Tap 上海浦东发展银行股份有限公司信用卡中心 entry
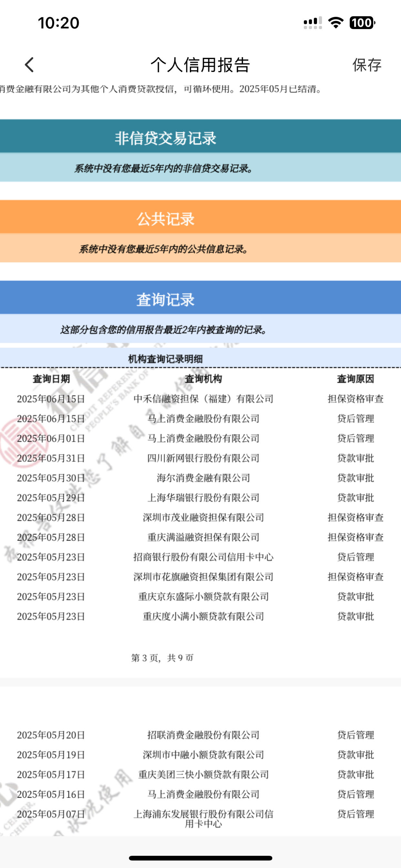This screenshot has height=868, width=401. pyautogui.click(x=203, y=819)
